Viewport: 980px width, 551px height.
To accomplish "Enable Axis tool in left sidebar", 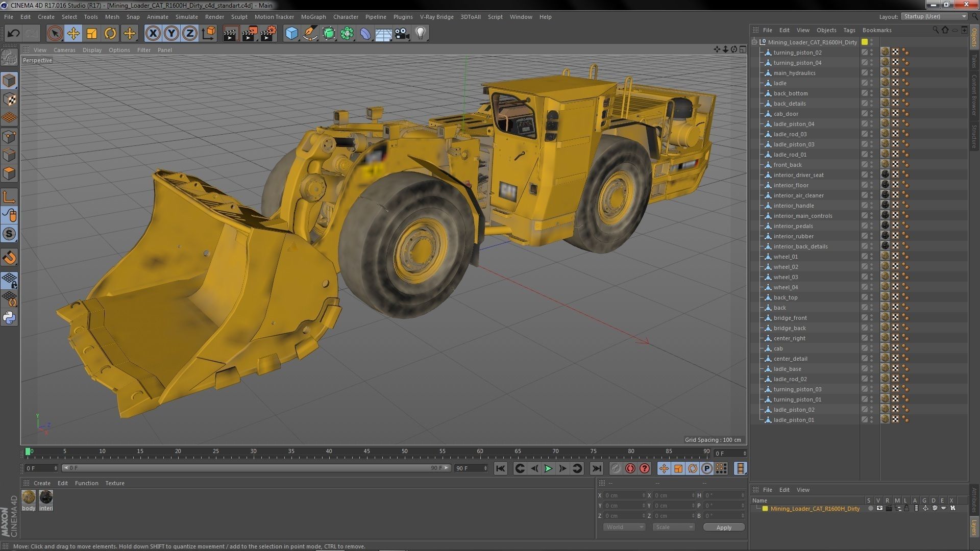I will pos(9,197).
